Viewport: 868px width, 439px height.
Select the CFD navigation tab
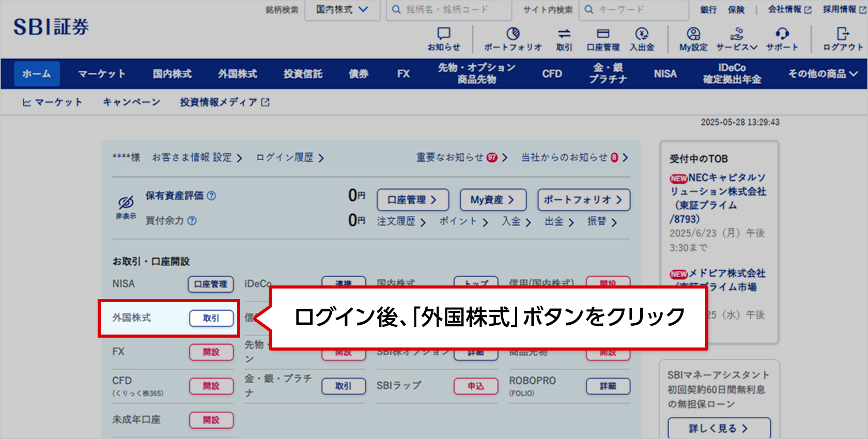tap(552, 74)
